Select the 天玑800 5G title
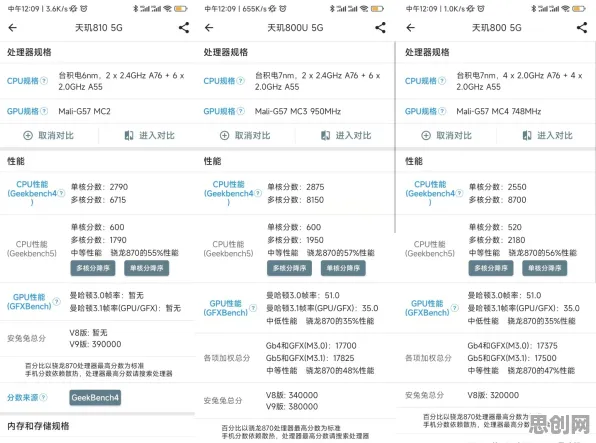The height and width of the screenshot is (443, 596). [497, 27]
